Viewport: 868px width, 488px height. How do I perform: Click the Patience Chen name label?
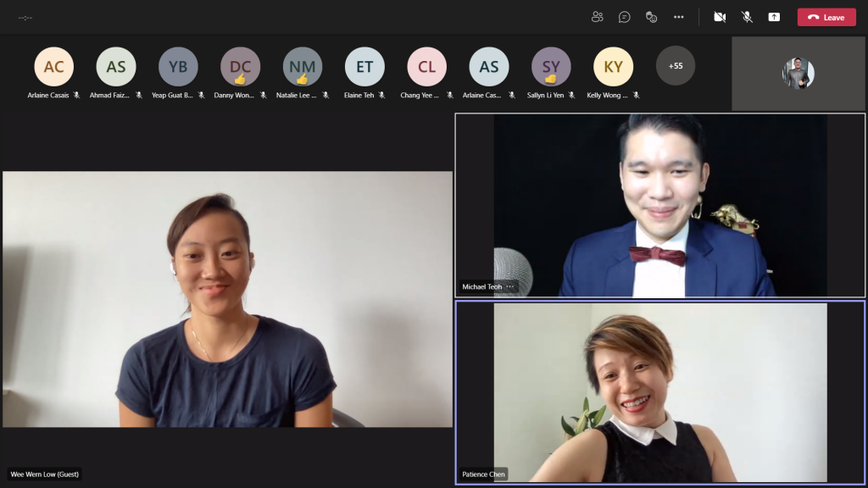484,474
